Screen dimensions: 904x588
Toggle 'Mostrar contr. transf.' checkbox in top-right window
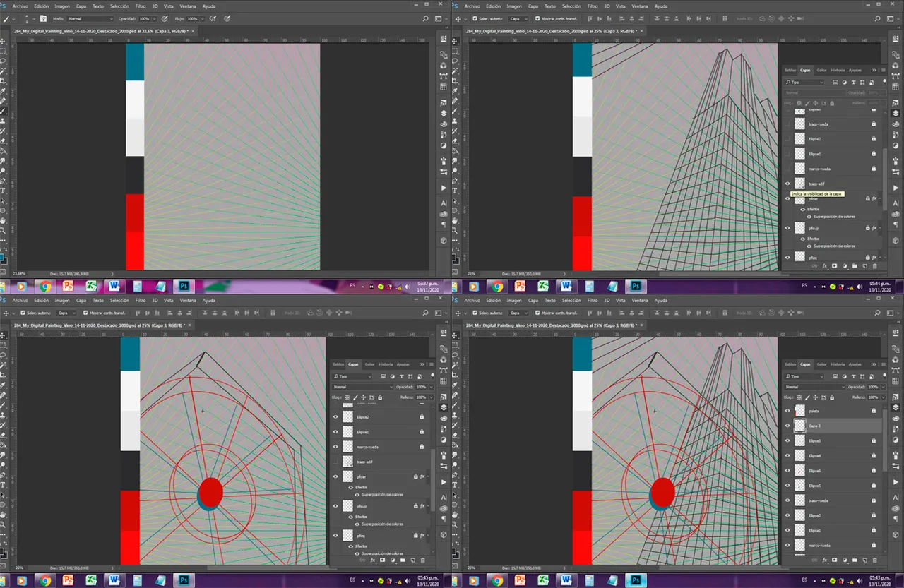point(538,18)
